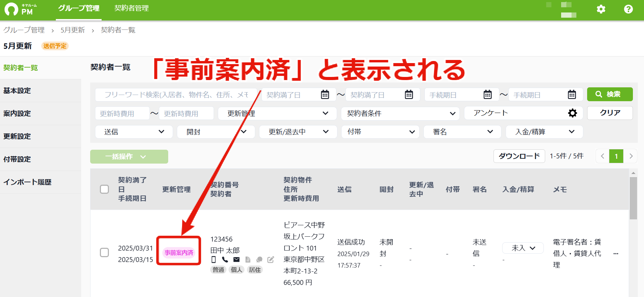
Task: Click the 事前案内済 status badge
Action: click(x=179, y=253)
